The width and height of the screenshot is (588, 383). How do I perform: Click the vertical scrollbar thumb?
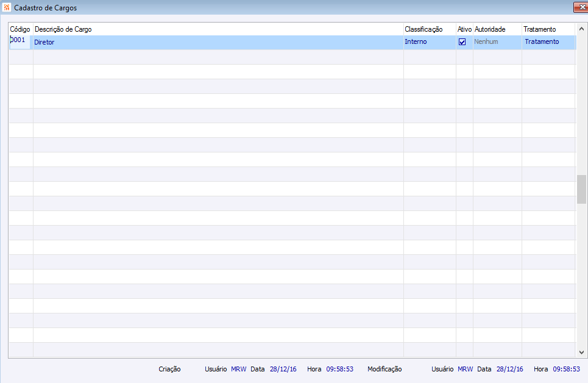581,189
